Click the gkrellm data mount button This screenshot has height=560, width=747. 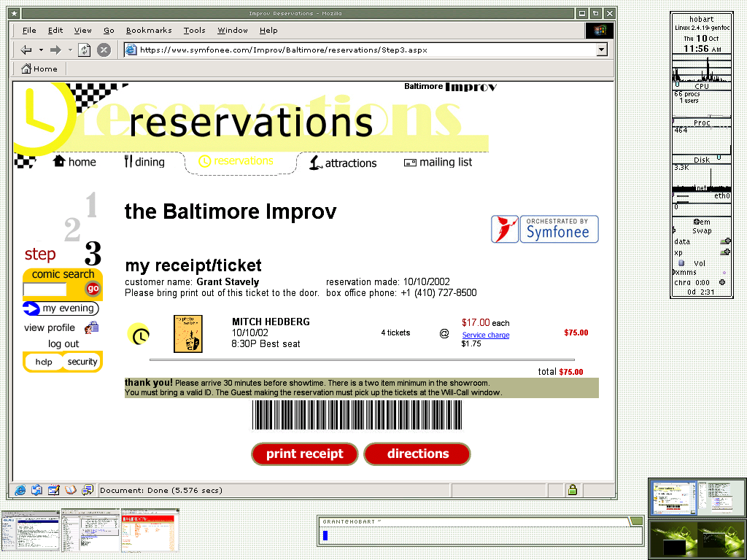click(x=725, y=241)
